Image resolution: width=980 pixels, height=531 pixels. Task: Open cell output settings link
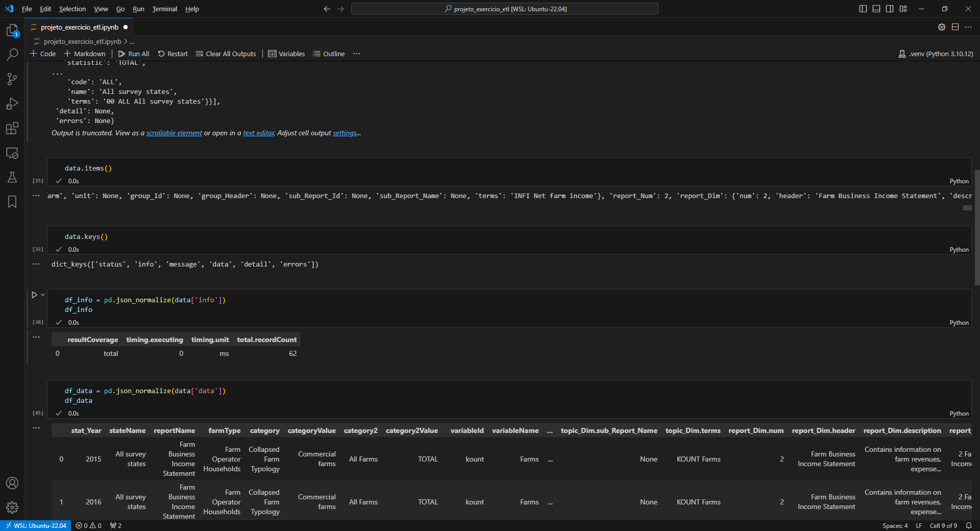click(x=345, y=133)
